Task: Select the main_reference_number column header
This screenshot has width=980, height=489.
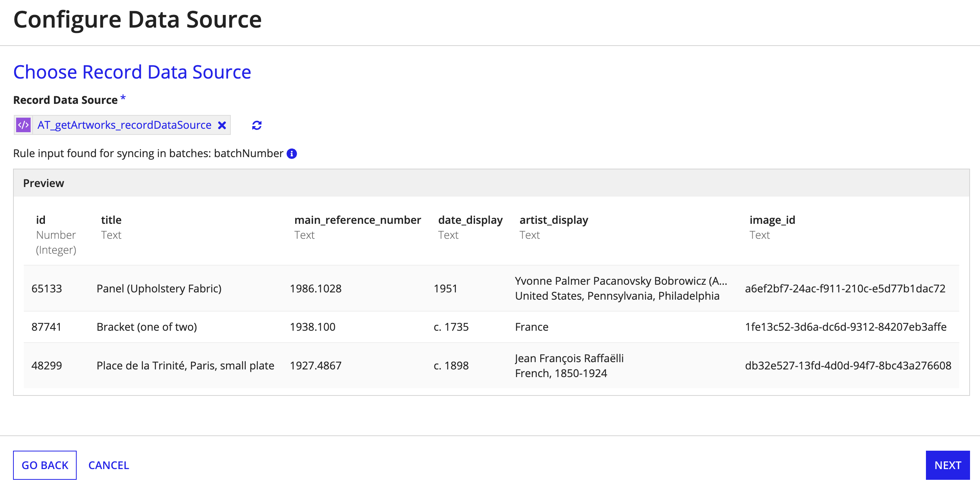Action: tap(357, 220)
